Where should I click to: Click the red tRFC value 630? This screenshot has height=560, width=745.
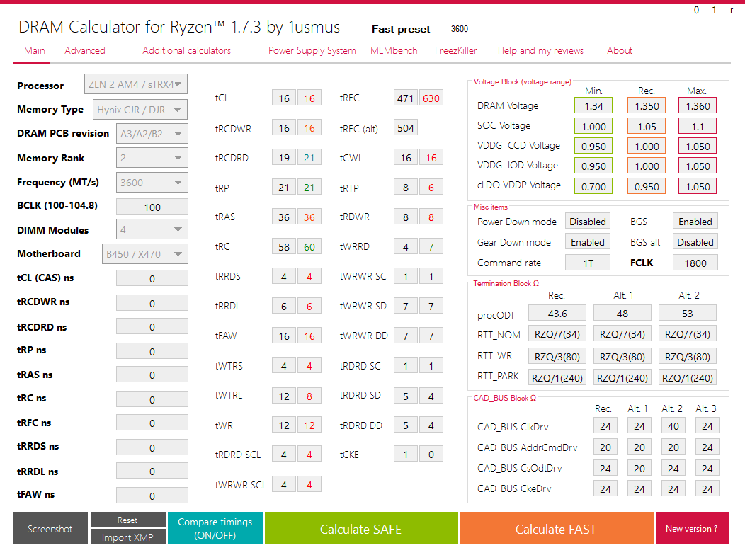(431, 98)
